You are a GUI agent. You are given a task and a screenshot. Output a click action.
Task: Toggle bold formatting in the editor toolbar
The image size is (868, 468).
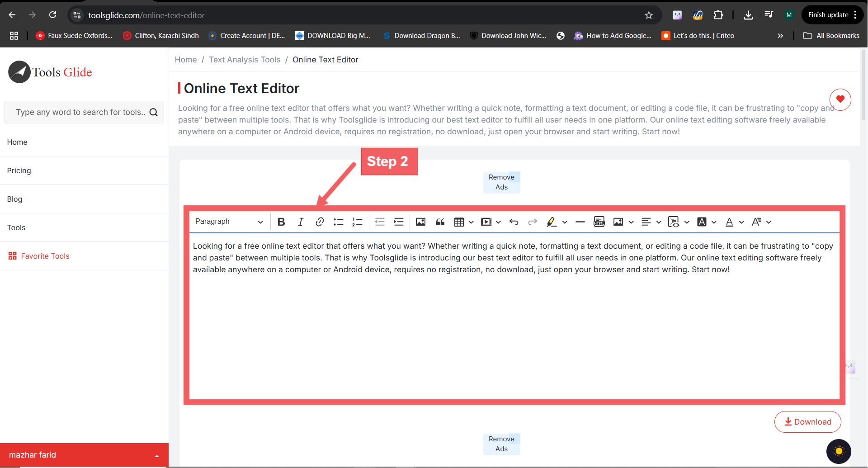[281, 222]
